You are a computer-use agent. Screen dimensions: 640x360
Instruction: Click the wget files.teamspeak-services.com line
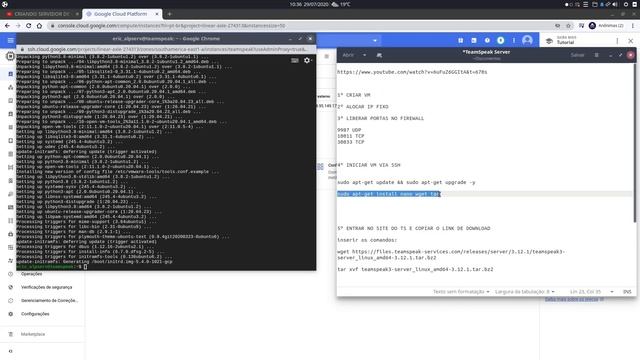[x=451, y=255]
